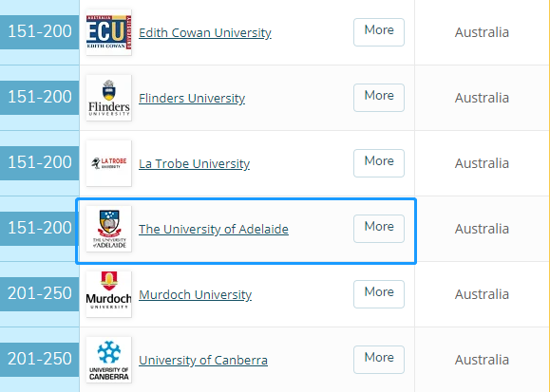This screenshot has height=392, width=550.
Task: Open the Flinders University link
Action: pos(192,98)
